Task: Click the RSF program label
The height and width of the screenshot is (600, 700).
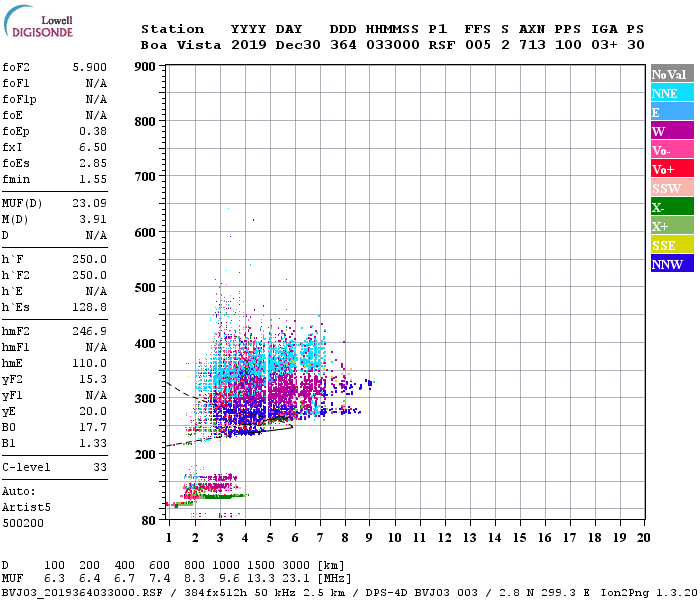Action: 442,45
